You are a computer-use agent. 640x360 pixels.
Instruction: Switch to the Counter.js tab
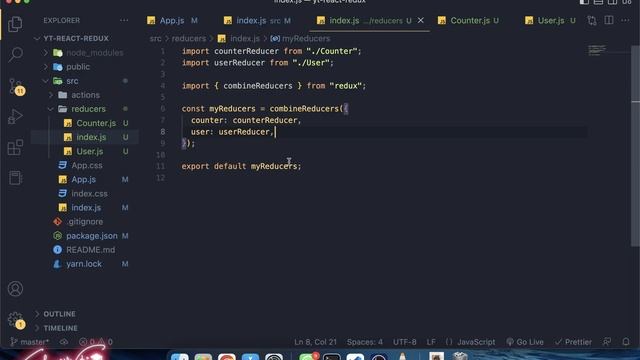point(470,20)
